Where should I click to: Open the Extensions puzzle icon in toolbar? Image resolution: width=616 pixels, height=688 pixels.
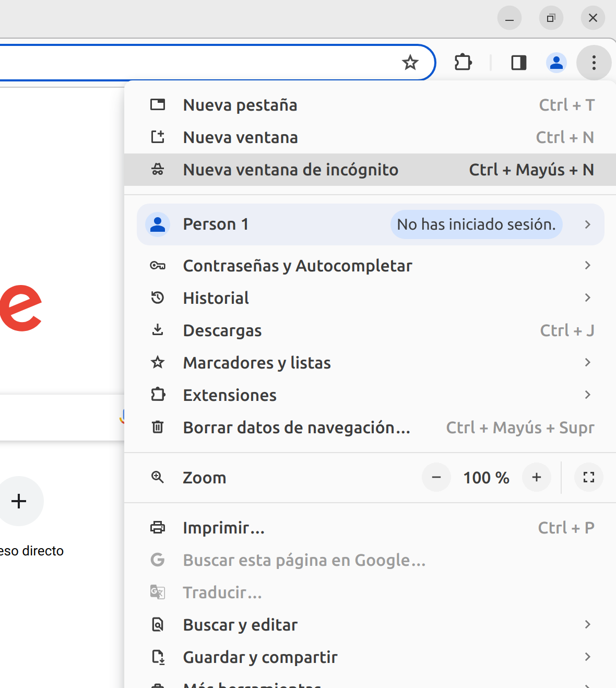463,63
